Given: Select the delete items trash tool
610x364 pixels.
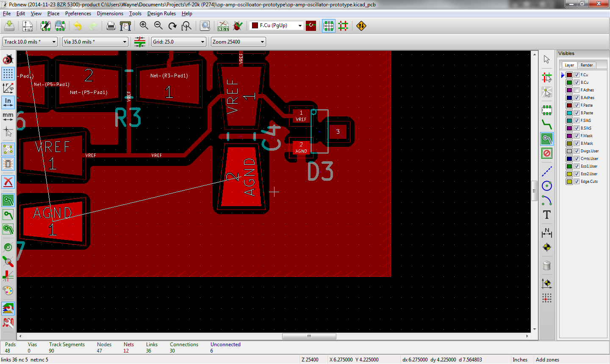Looking at the screenshot, I should 547,265.
